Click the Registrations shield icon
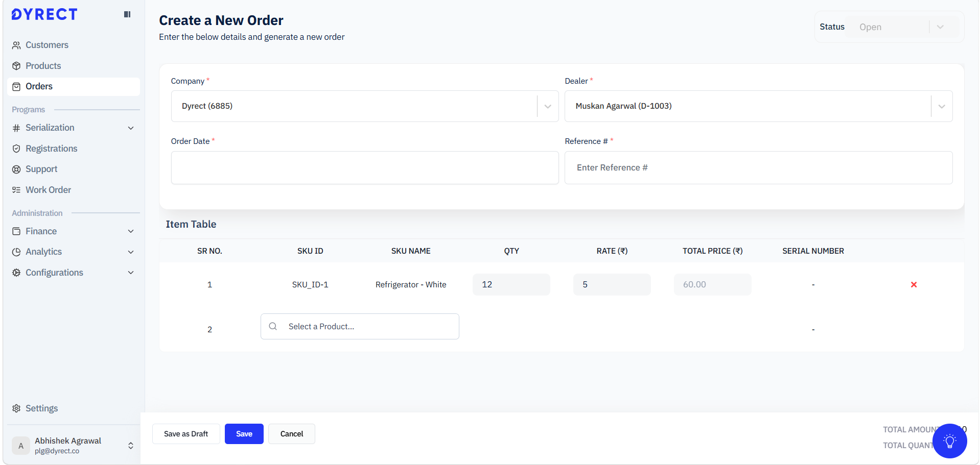The image size is (980, 465). pos(16,149)
